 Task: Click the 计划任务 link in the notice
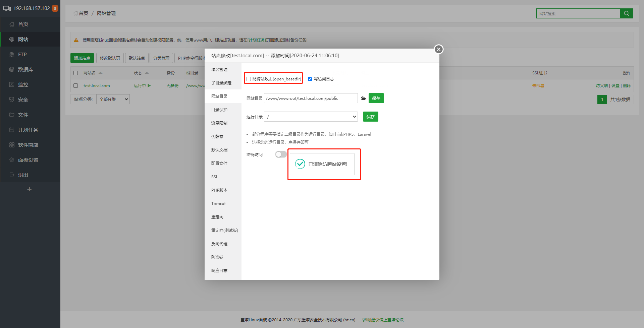[257, 40]
